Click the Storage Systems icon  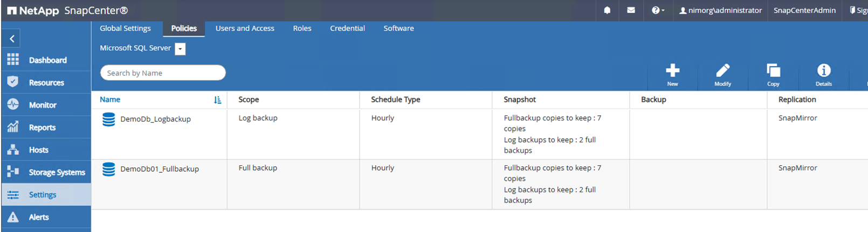pos(13,172)
